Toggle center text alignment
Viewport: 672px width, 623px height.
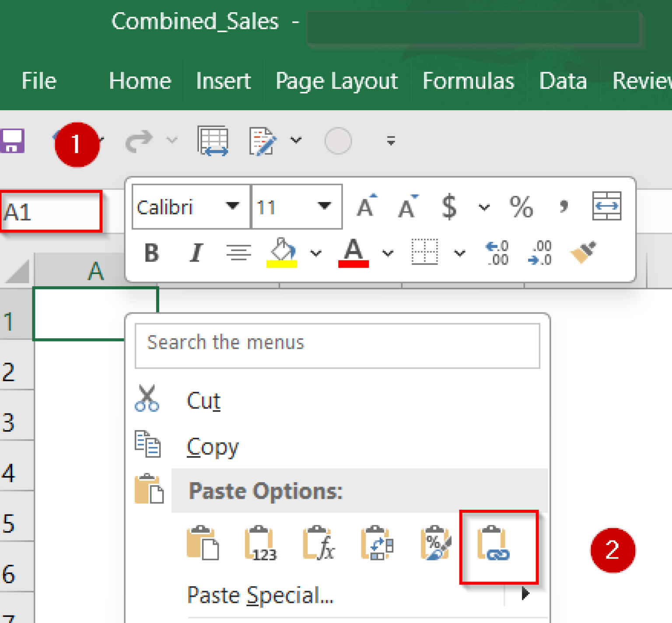tap(238, 253)
